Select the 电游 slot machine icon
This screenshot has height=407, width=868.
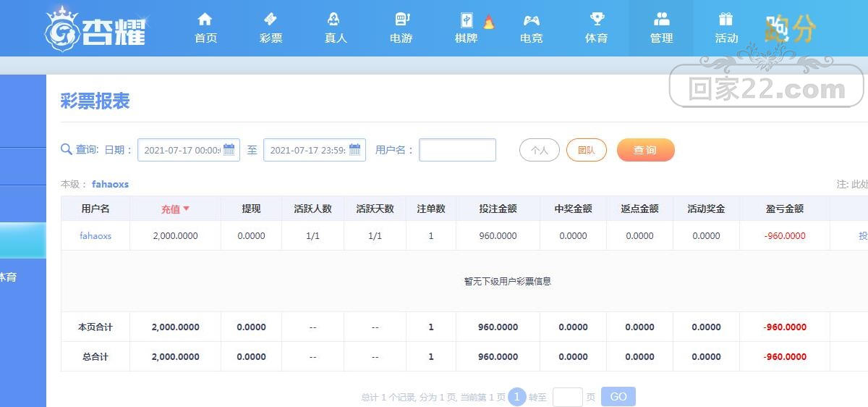[x=402, y=20]
